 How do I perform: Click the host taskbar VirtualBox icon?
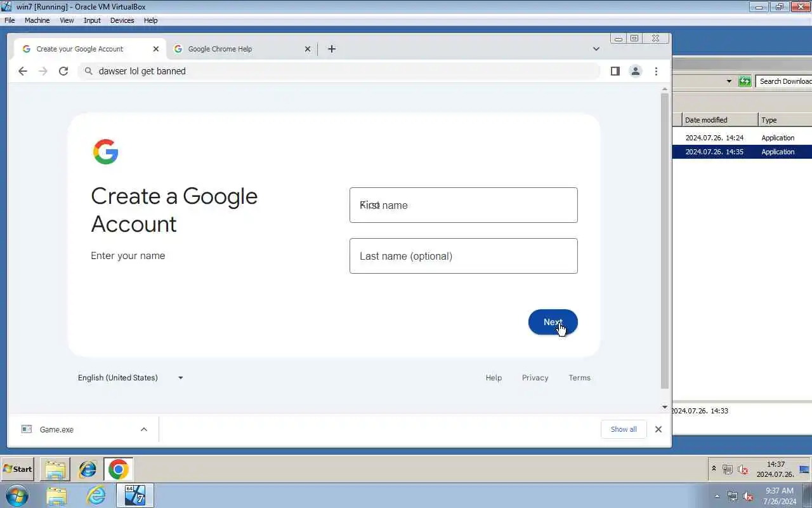pos(134,495)
